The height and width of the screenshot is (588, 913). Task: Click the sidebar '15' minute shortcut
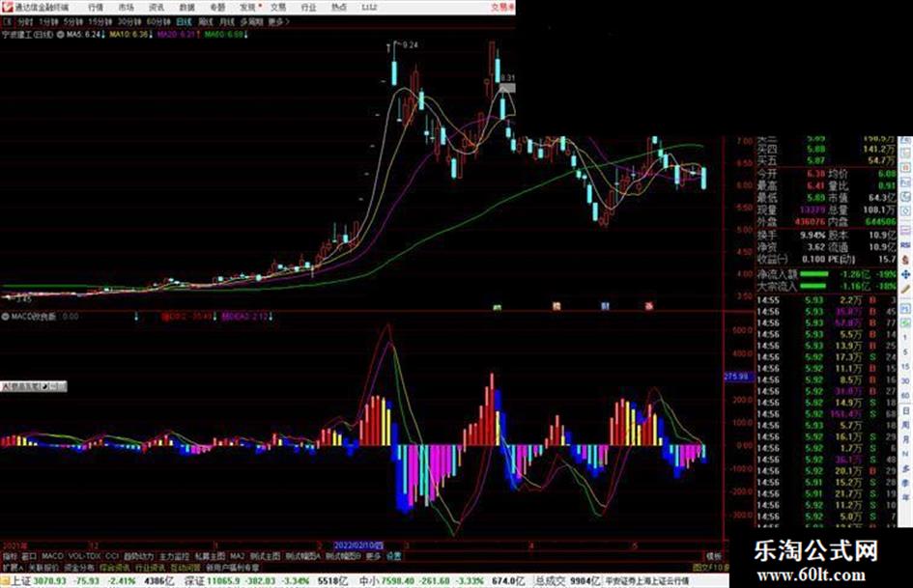pos(905,367)
